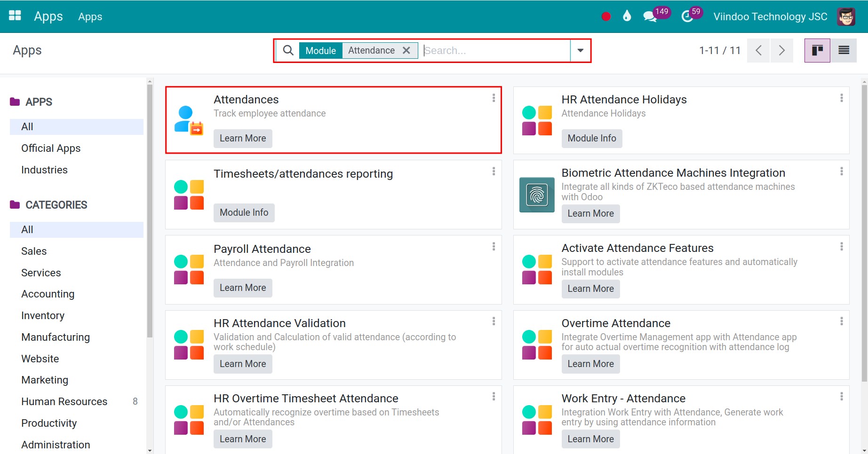
Task: Filter by Services category
Action: [x=76, y=273]
